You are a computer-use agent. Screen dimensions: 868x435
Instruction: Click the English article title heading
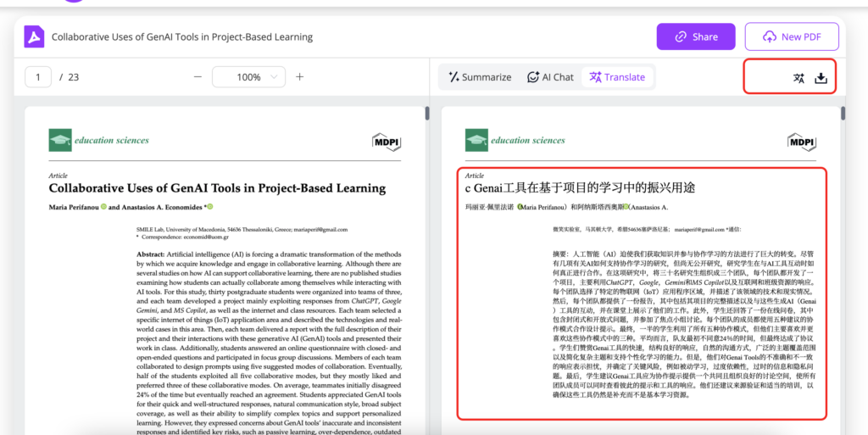(217, 188)
